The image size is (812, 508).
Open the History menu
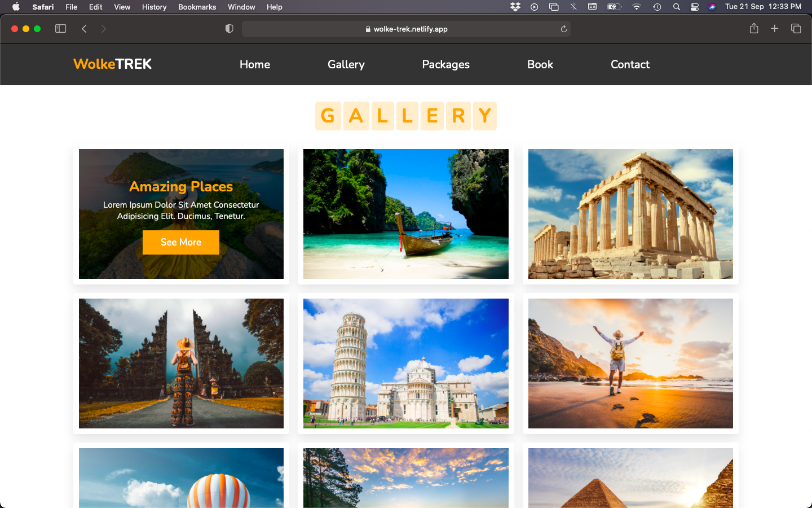click(x=155, y=7)
